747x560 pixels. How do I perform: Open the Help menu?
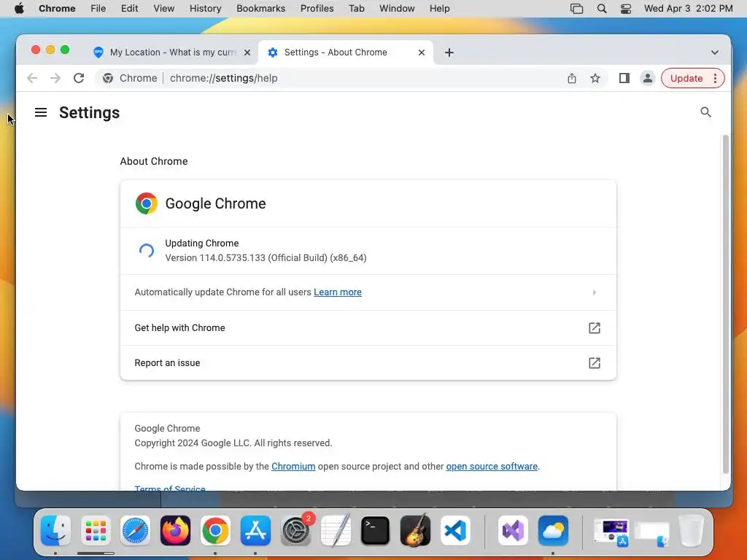click(439, 9)
